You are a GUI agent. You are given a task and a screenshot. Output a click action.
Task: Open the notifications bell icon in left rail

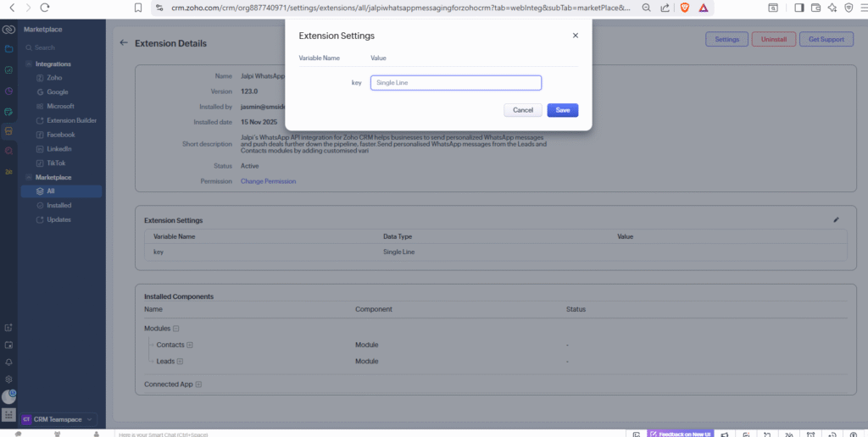(x=8, y=362)
